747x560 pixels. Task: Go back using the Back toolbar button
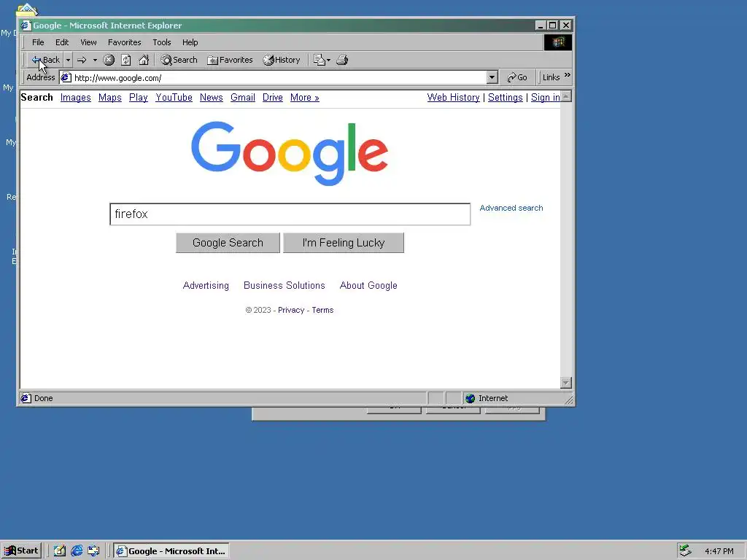[46, 60]
